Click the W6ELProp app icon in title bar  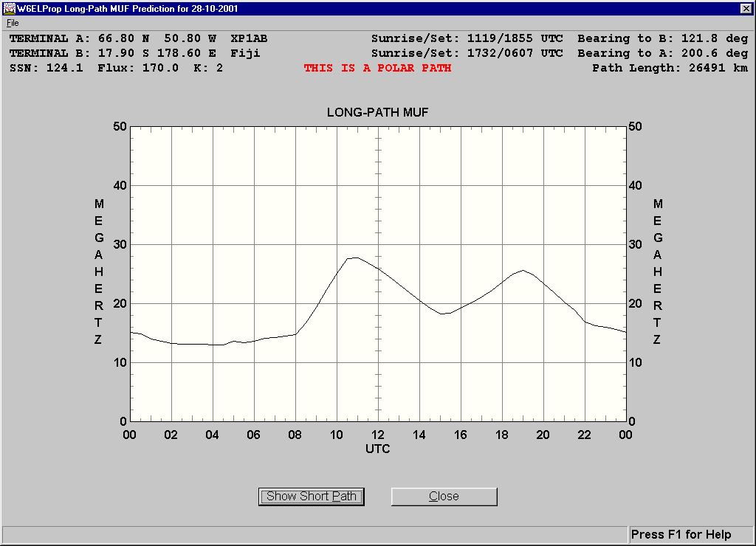[x=9, y=9]
